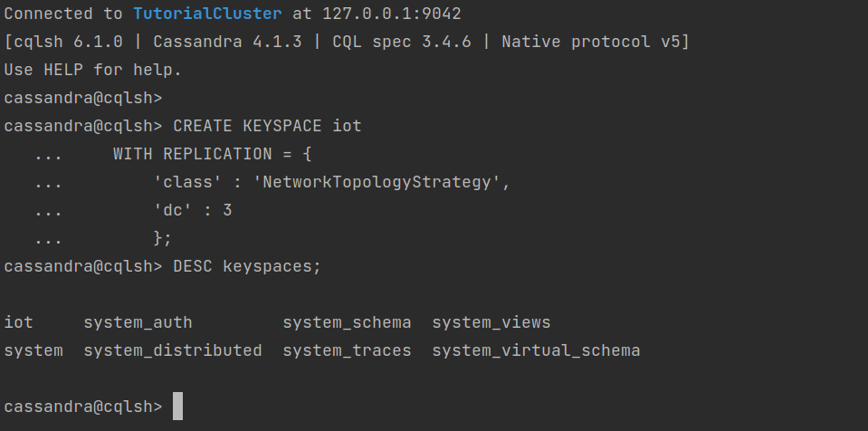868x431 pixels.
Task: Click the 'Use HELP for help.' line
Action: click(x=92, y=71)
